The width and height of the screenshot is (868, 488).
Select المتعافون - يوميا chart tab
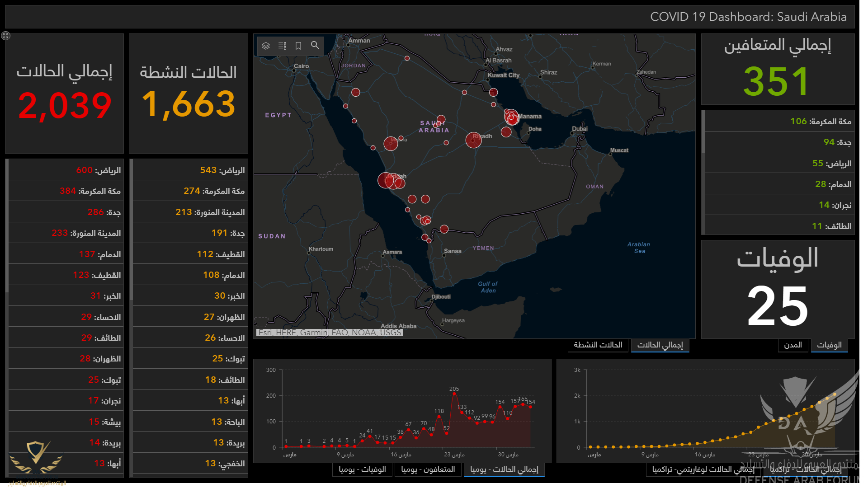428,469
